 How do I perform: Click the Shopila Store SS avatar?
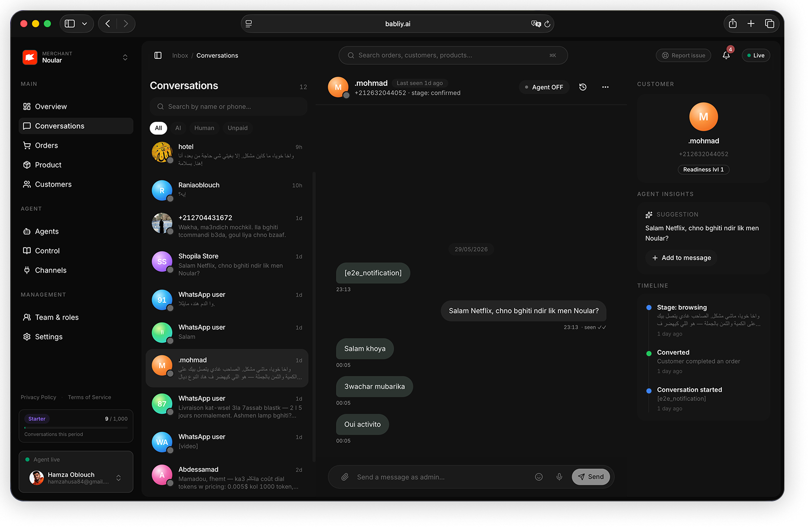coord(162,261)
